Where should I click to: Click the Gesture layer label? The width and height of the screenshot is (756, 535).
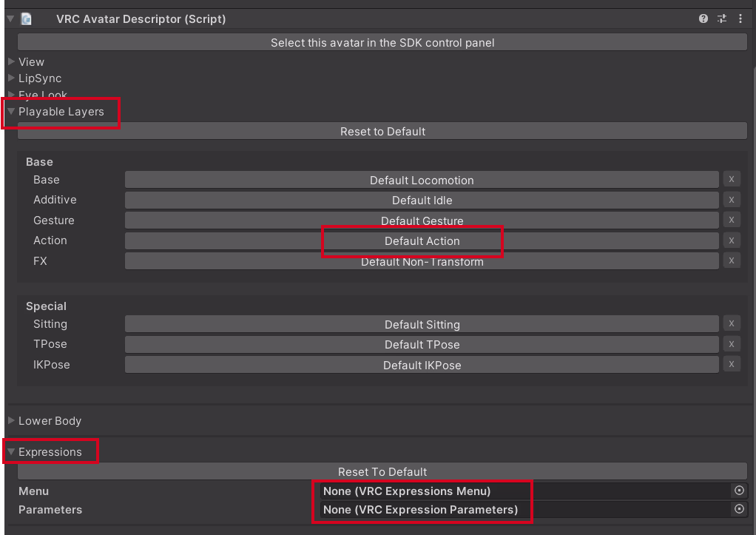tap(54, 220)
